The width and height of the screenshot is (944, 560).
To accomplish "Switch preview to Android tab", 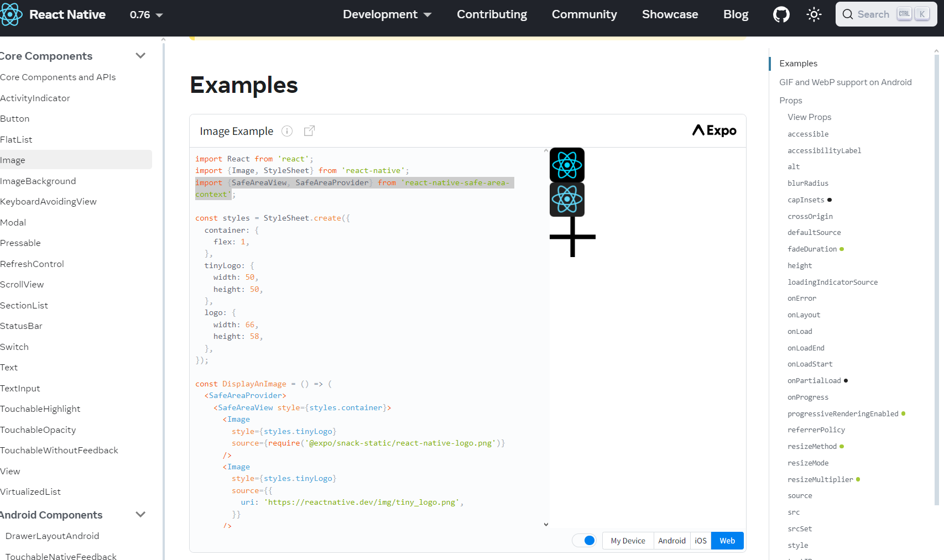I will tap(671, 541).
